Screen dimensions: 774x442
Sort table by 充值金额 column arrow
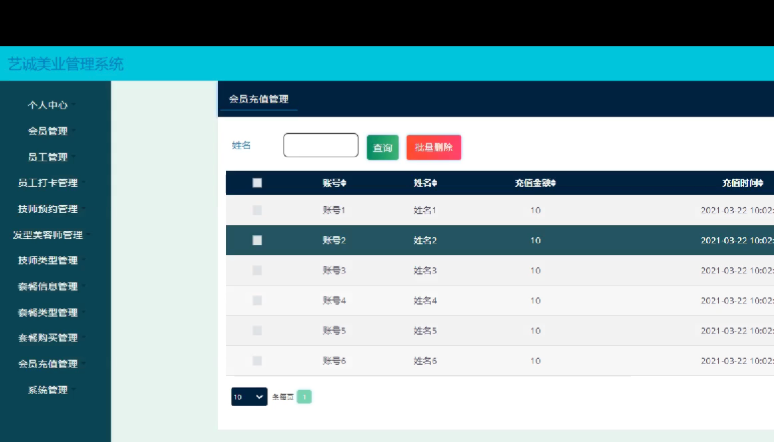coord(553,183)
